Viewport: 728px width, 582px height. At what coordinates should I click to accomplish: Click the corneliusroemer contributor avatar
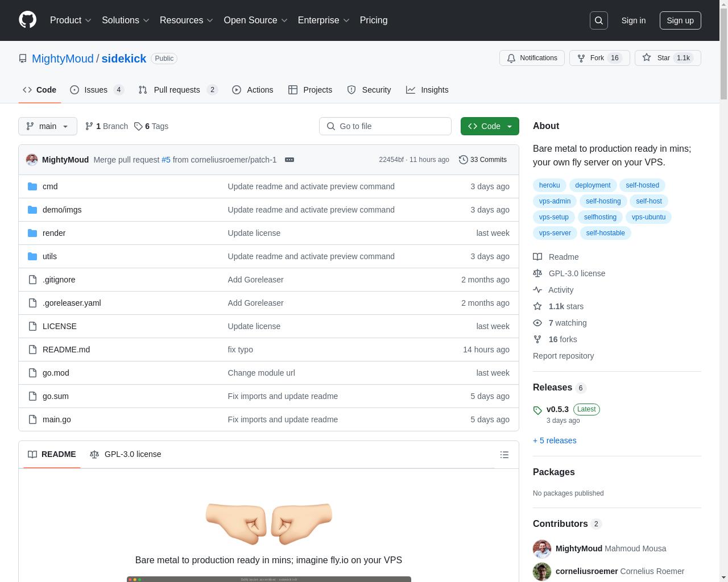pyautogui.click(x=542, y=571)
